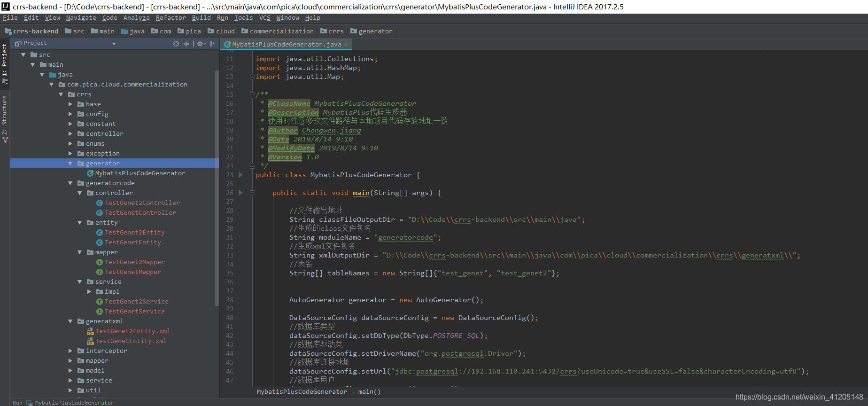Click MybatisPlusCodeGenerator in editor breadcrumb
The width and height of the screenshot is (868, 406).
pyautogui.click(x=302, y=392)
